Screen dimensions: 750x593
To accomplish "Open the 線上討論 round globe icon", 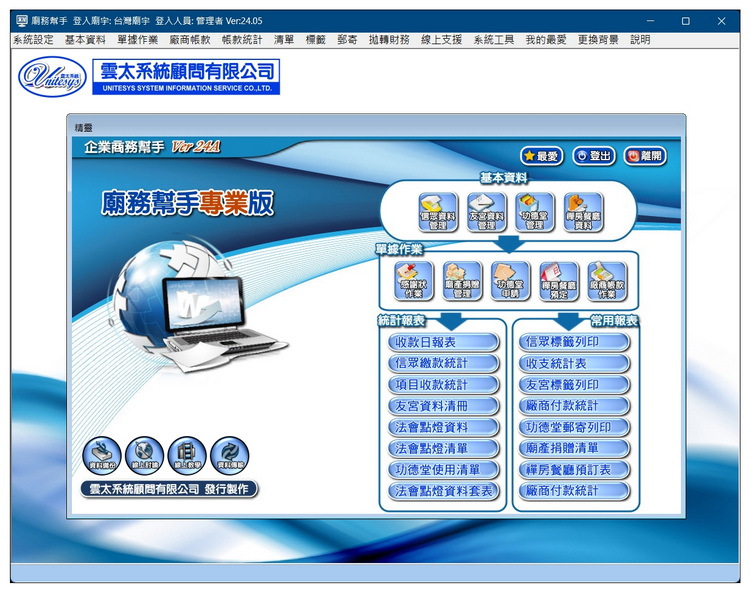I will pyautogui.click(x=144, y=455).
